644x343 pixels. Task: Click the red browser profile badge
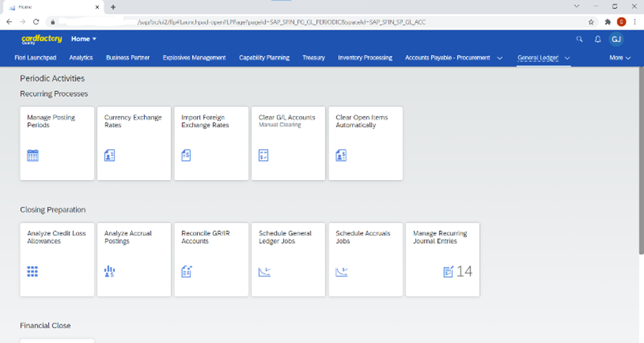coord(622,22)
